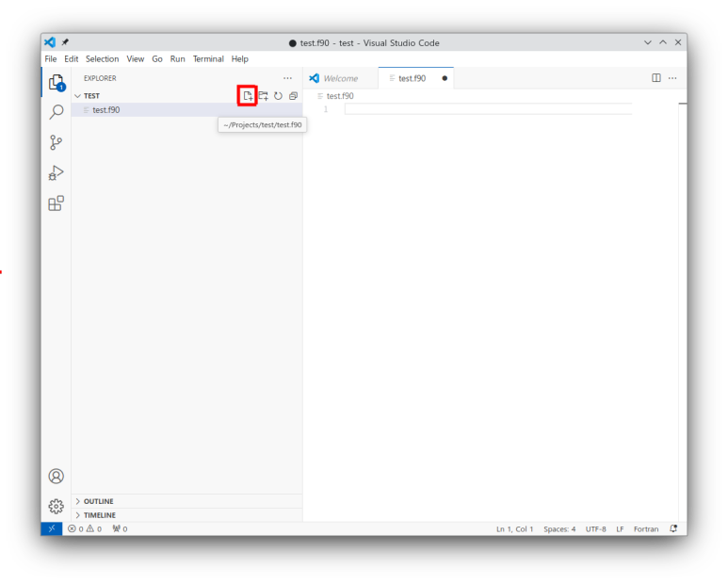This screenshot has width=728, height=584.
Task: Select language mode Fortran in status bar
Action: point(646,528)
